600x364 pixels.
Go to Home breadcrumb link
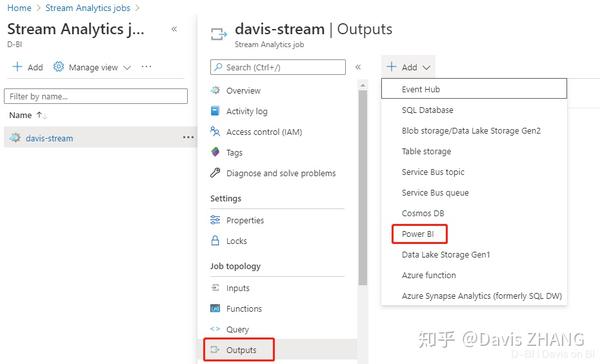click(19, 8)
